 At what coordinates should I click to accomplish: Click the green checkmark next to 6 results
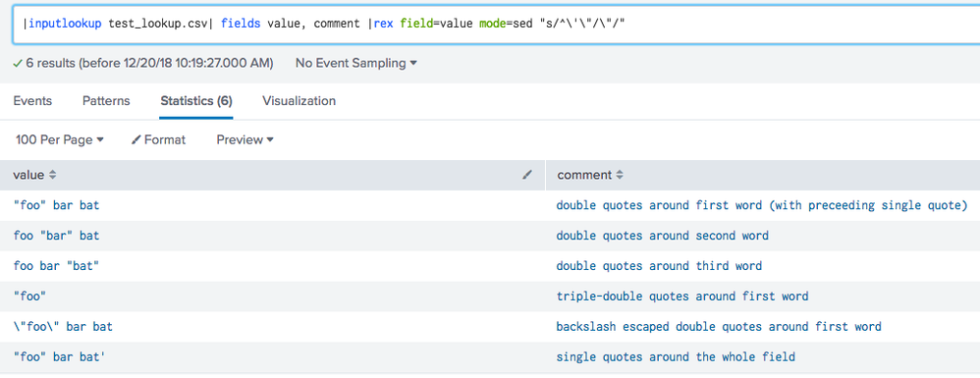[18, 63]
